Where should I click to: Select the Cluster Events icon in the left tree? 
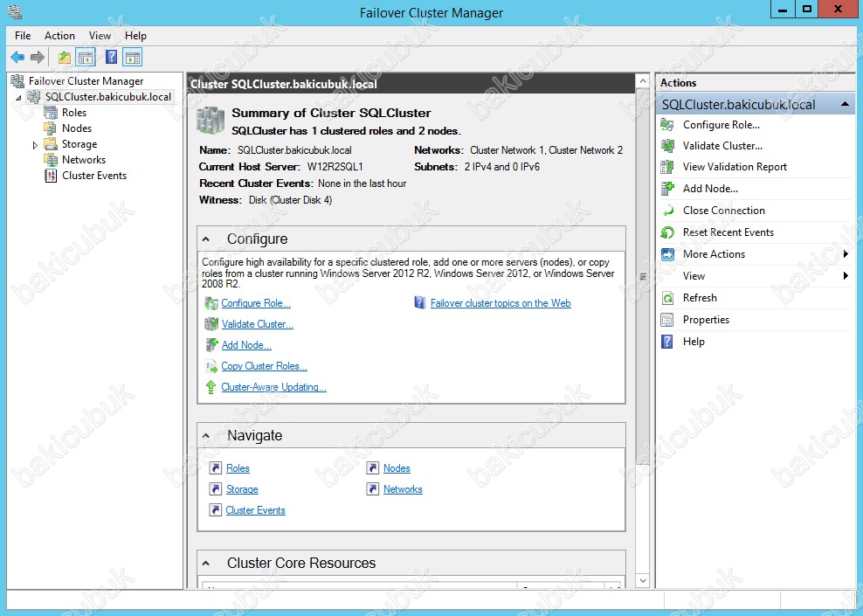coord(51,176)
